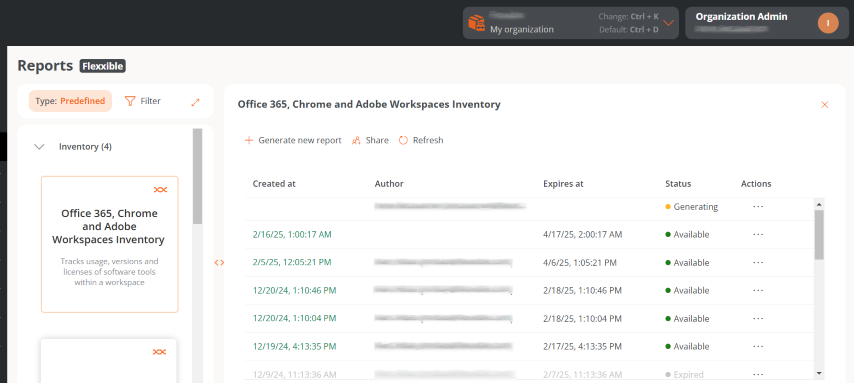Click the Status column header

(678, 184)
